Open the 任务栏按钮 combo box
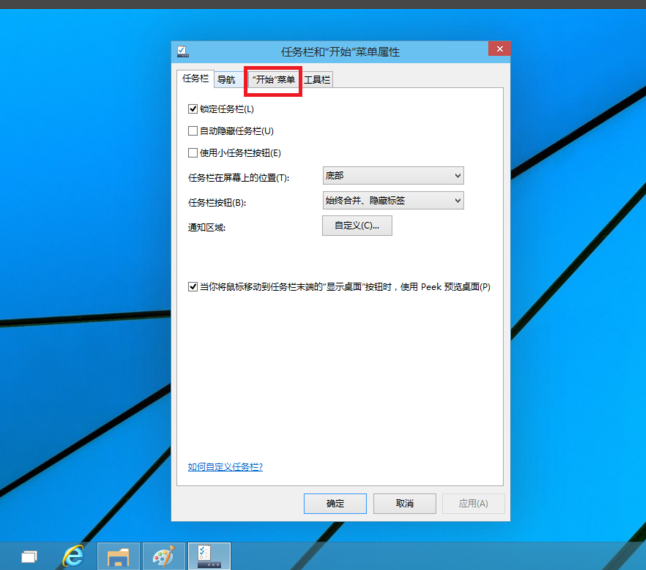The image size is (646, 570). coord(393,201)
